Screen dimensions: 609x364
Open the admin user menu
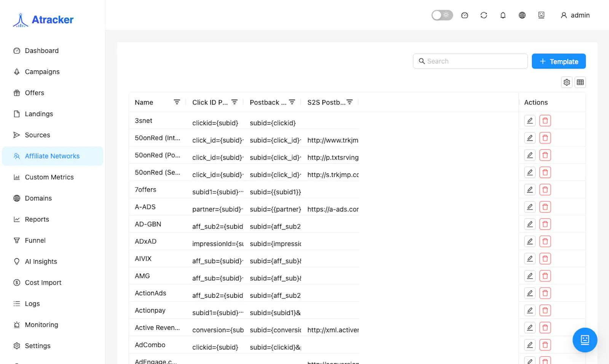575,15
